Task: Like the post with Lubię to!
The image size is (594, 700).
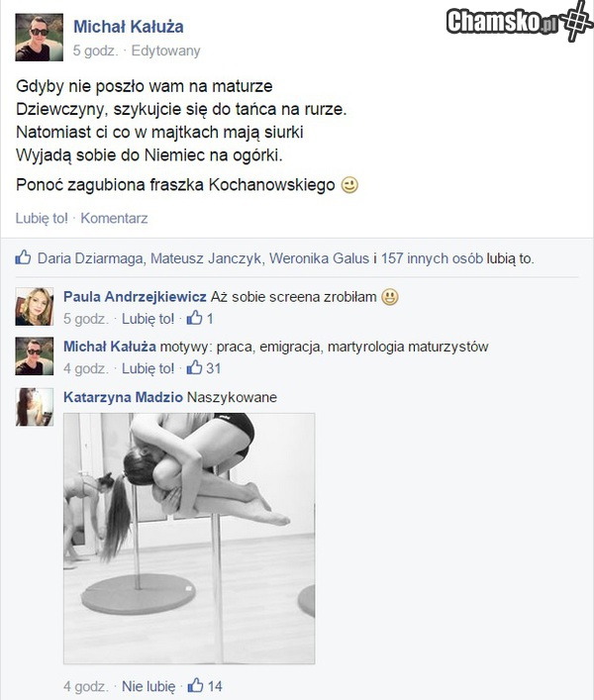Action: [x=42, y=218]
